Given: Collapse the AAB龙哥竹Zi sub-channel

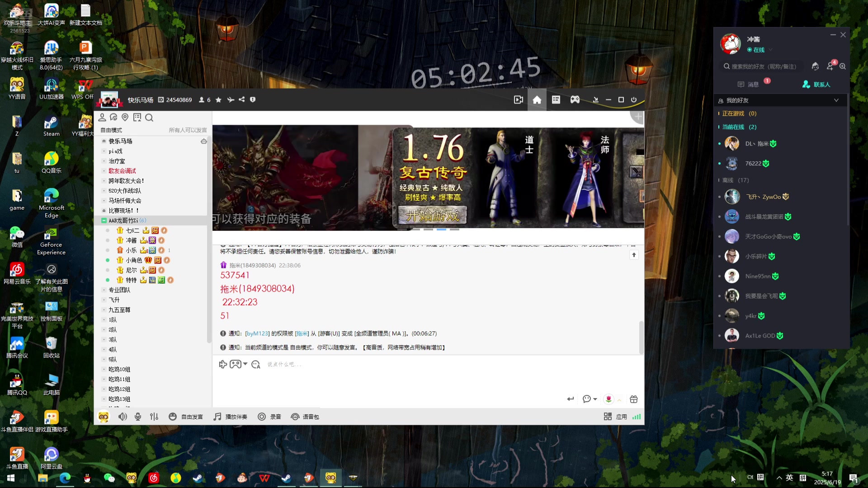Looking at the screenshot, I should 104,221.
